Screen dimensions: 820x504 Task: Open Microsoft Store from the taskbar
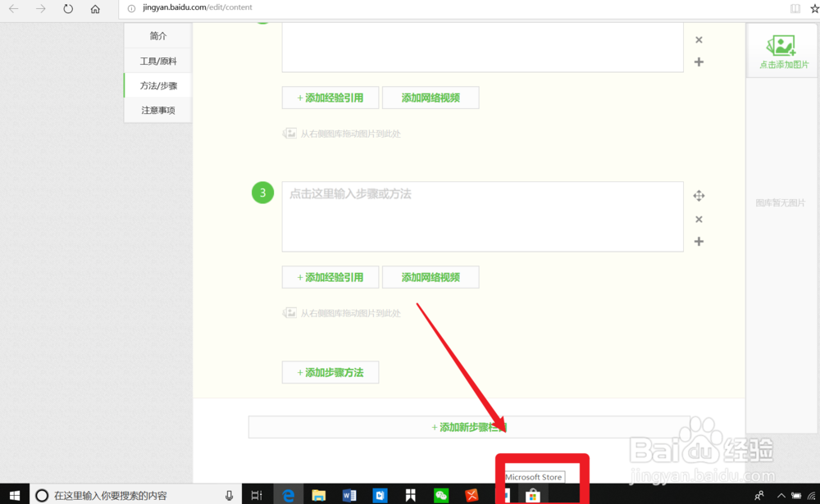532,495
